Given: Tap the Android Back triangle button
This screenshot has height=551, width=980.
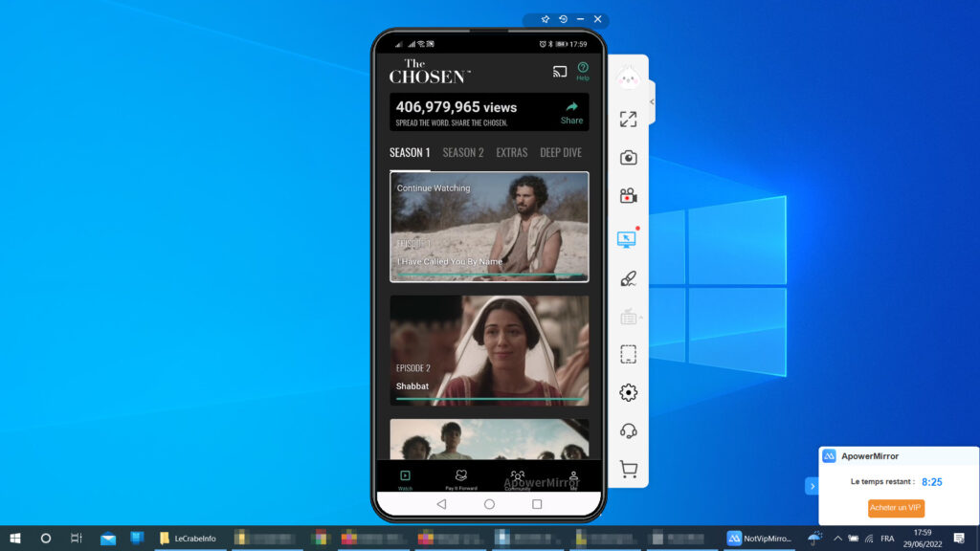Looking at the screenshot, I should pyautogui.click(x=441, y=504).
